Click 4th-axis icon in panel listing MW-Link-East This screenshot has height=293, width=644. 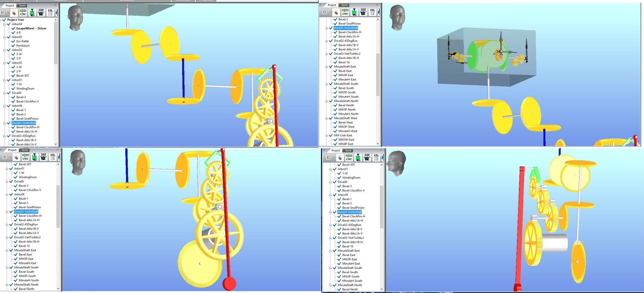(x=354, y=12)
